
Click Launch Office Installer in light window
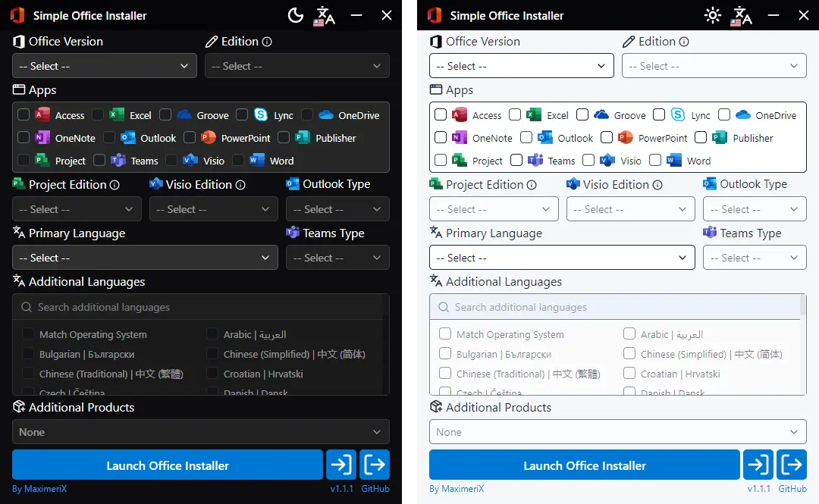(585, 465)
